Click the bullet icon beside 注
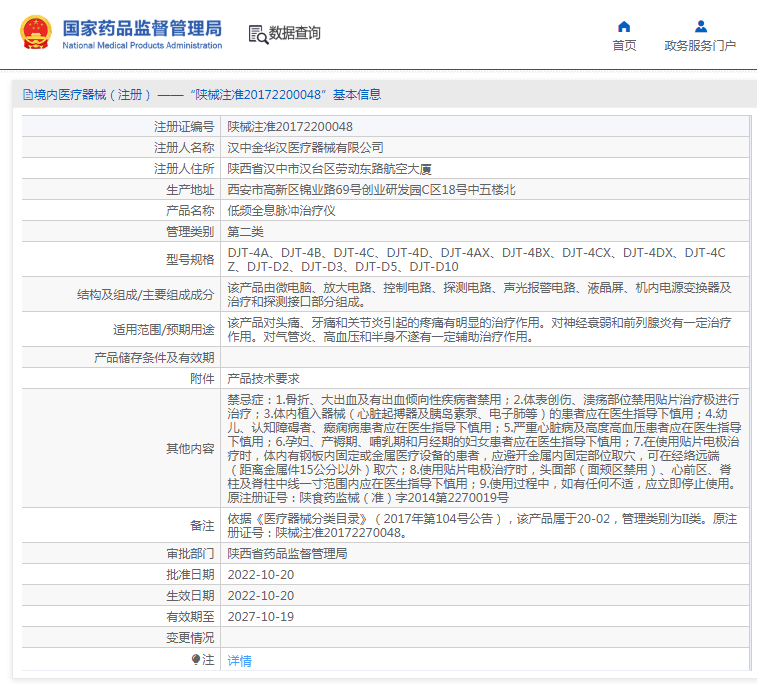The height and width of the screenshot is (684, 757). [x=197, y=660]
